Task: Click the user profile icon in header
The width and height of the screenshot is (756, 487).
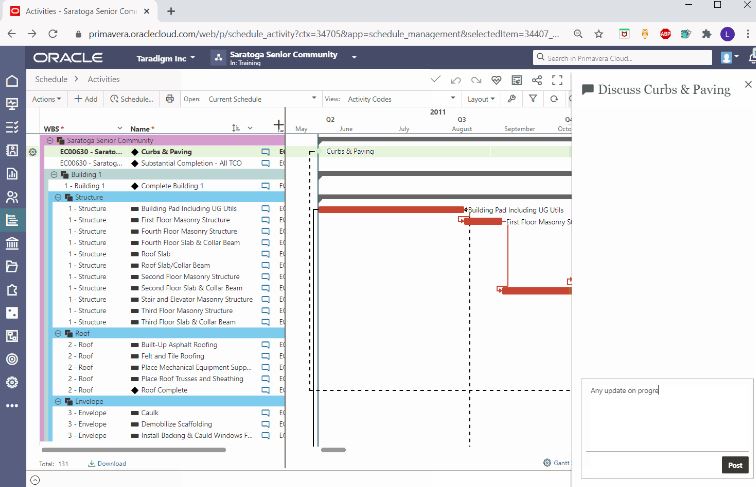Action: click(x=727, y=58)
